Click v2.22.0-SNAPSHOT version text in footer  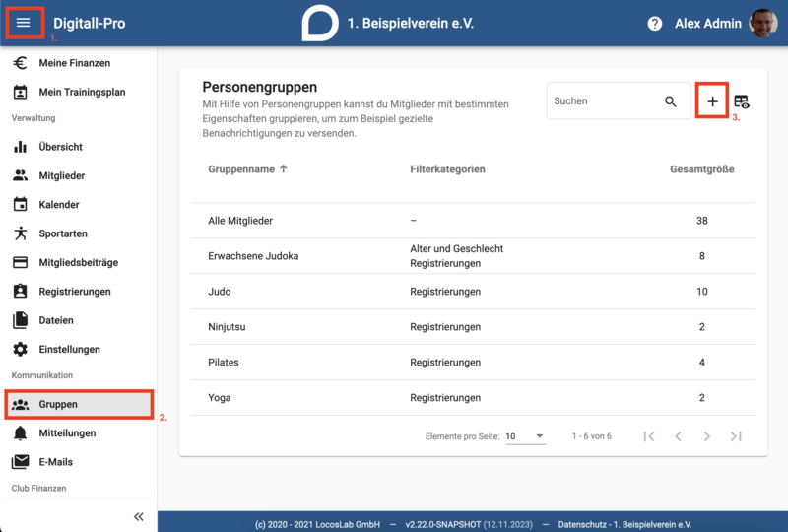point(442,524)
